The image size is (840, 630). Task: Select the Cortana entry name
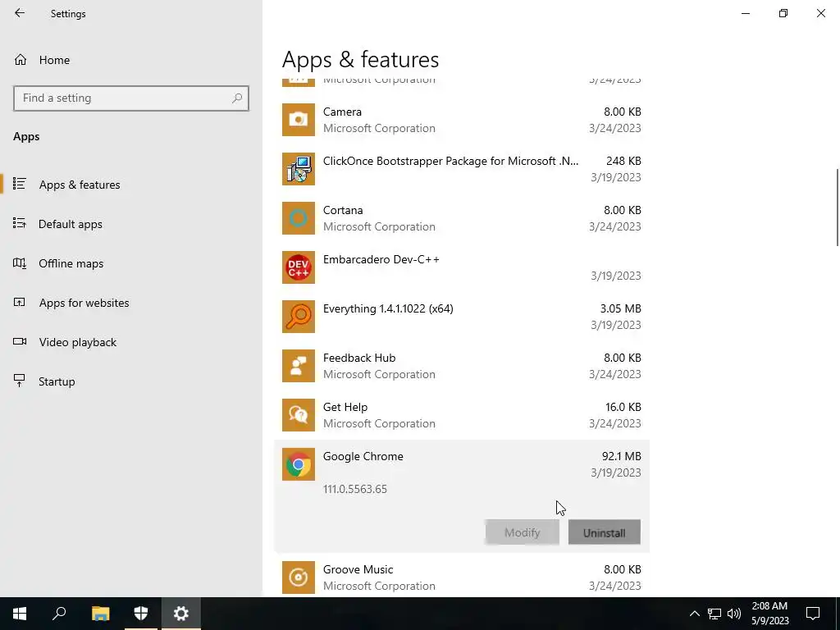343,210
